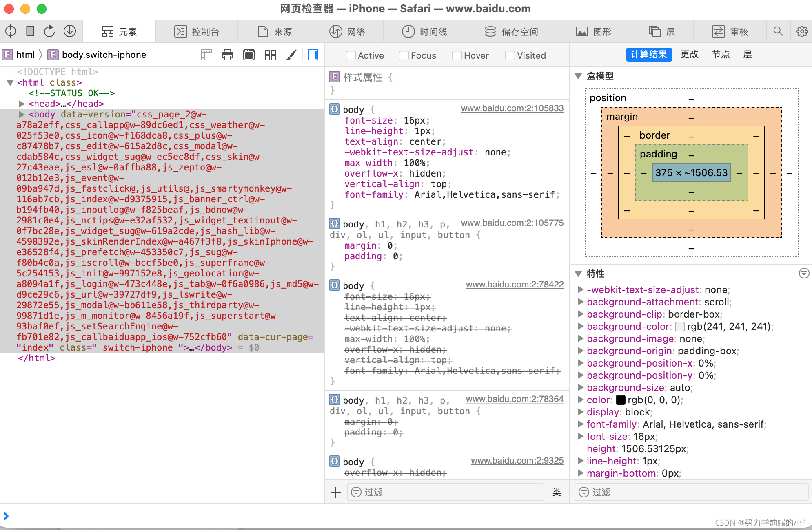Click rule icon of www.baidu.com:2:105775 rule
This screenshot has width=812, height=530.
click(335, 224)
